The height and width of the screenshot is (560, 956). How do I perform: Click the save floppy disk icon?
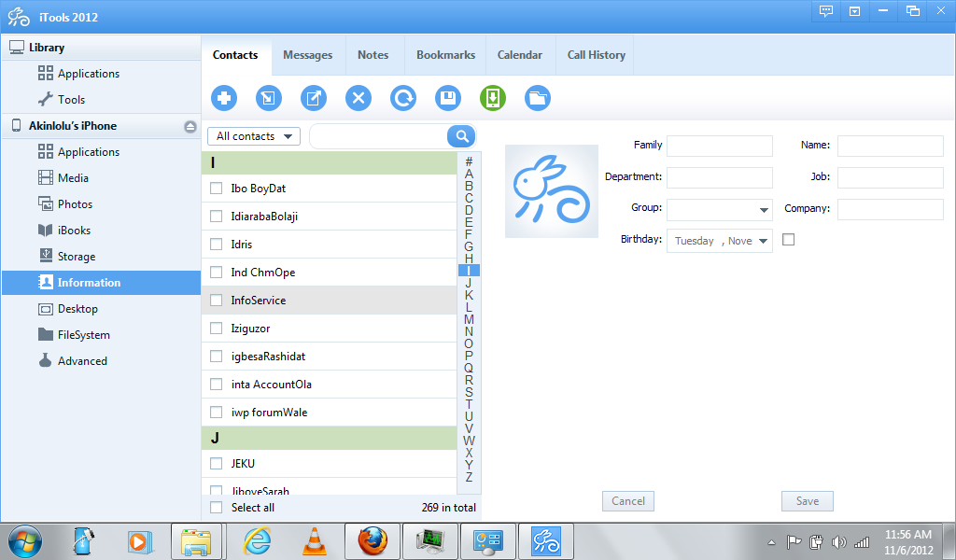pyautogui.click(x=448, y=98)
